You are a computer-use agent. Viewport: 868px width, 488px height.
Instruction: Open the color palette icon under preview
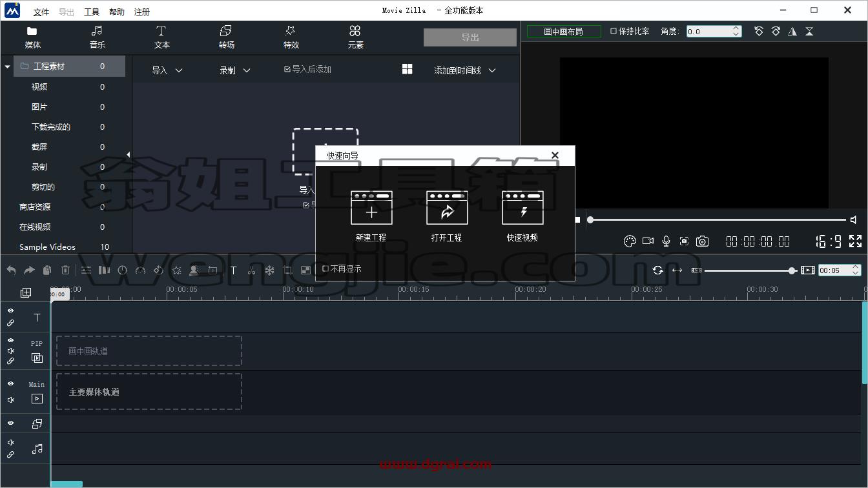click(x=630, y=241)
